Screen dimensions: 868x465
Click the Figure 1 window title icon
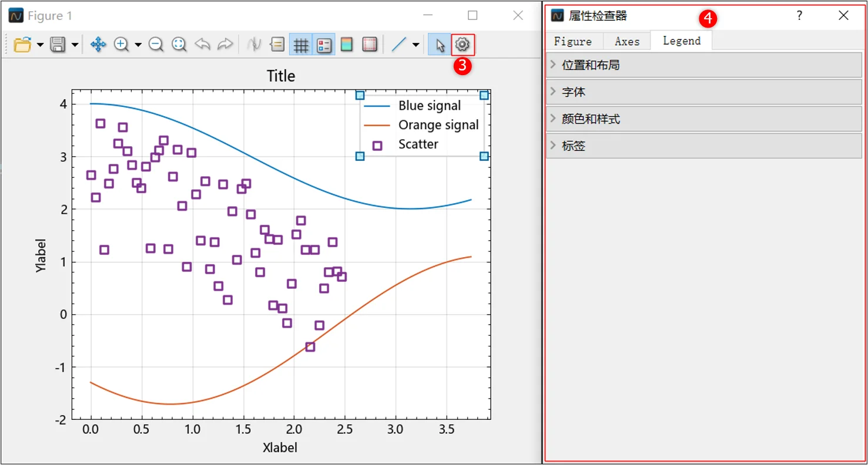[x=16, y=16]
